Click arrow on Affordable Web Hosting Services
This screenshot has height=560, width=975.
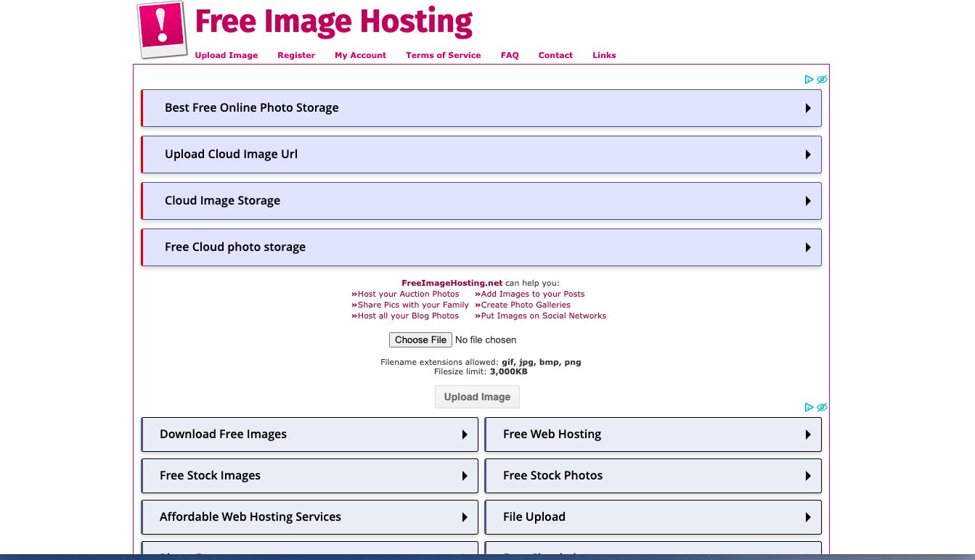pos(465,517)
